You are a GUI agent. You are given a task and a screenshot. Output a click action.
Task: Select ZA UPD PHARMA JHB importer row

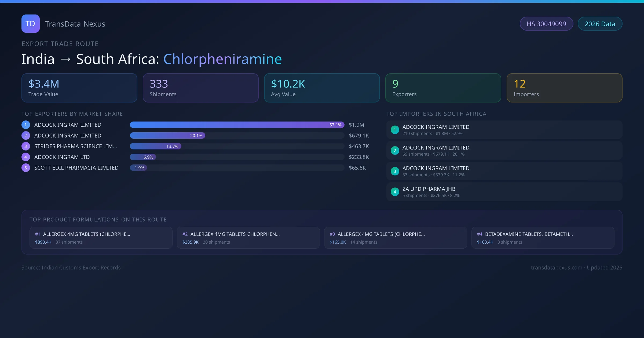[x=504, y=192]
